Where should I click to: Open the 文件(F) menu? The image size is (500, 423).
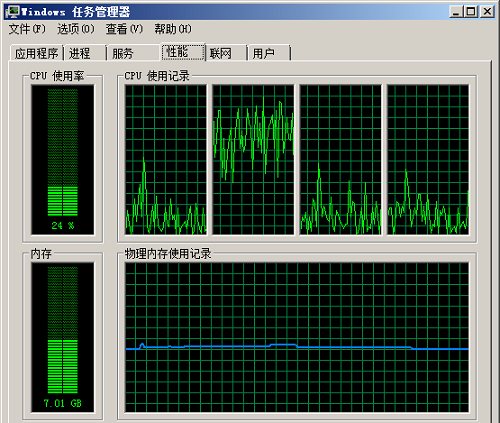[27, 29]
